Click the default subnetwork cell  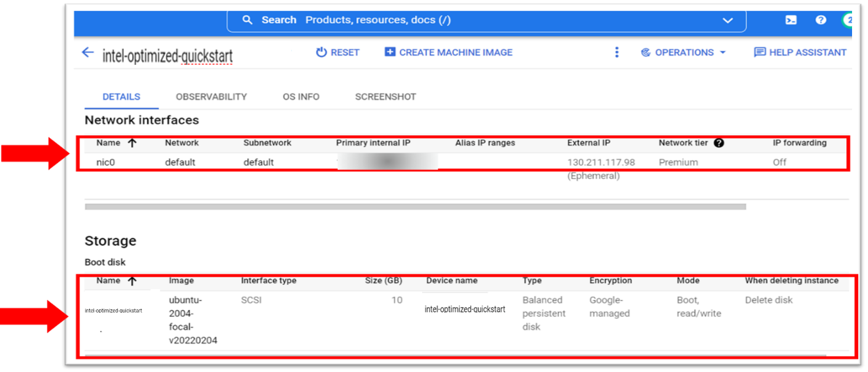[x=258, y=162]
